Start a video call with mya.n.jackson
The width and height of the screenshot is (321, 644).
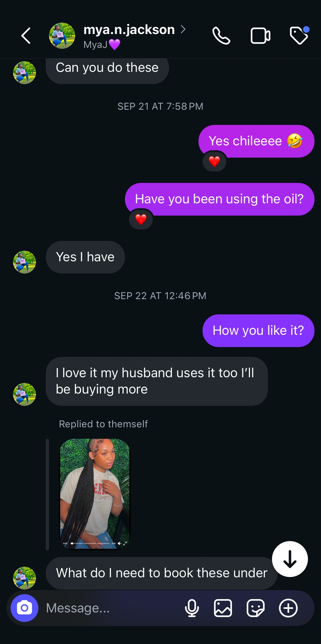pos(260,36)
